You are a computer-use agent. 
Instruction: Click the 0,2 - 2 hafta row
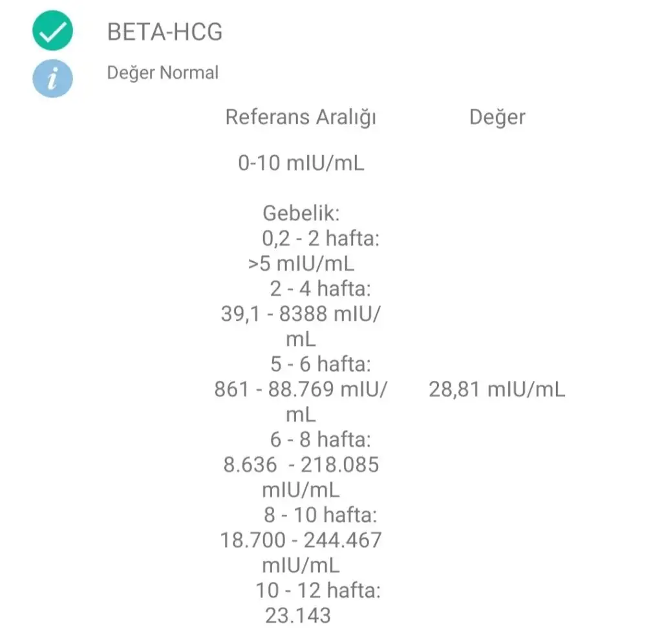point(321,239)
